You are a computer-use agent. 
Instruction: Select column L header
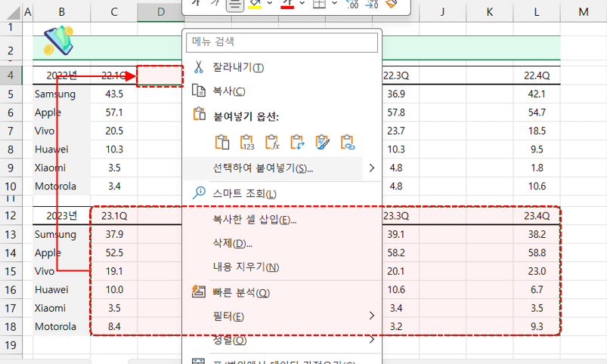pos(537,12)
